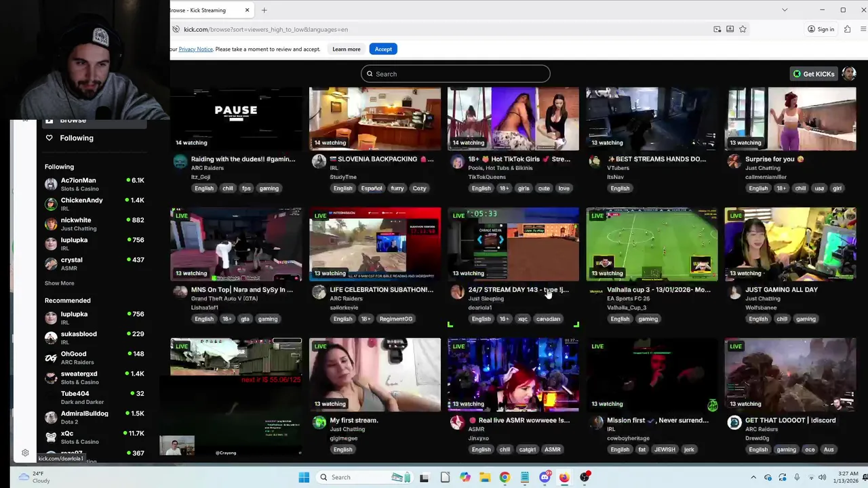Open the volume control in system tray
868x488 pixels.
tap(822, 477)
